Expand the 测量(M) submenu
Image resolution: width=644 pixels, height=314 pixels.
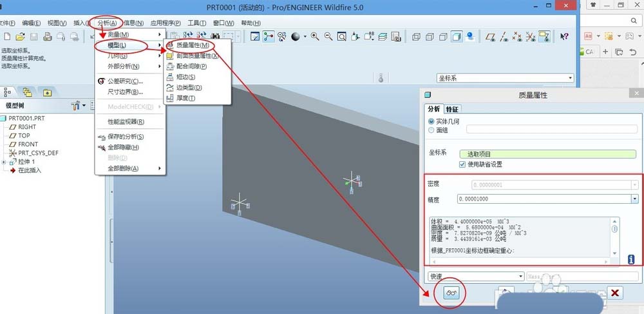pyautogui.click(x=130, y=34)
